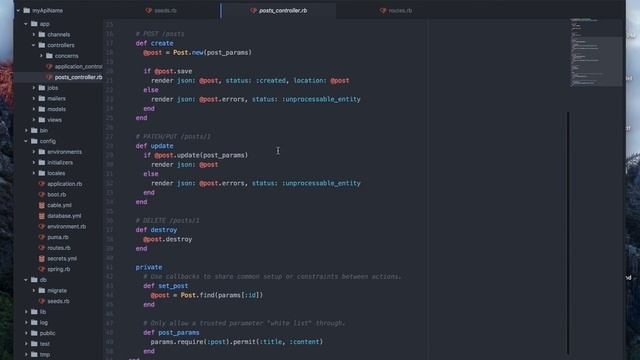Viewport: 640px width, 360px height.
Task: Expand the models folder chevron
Action: pos(34,109)
